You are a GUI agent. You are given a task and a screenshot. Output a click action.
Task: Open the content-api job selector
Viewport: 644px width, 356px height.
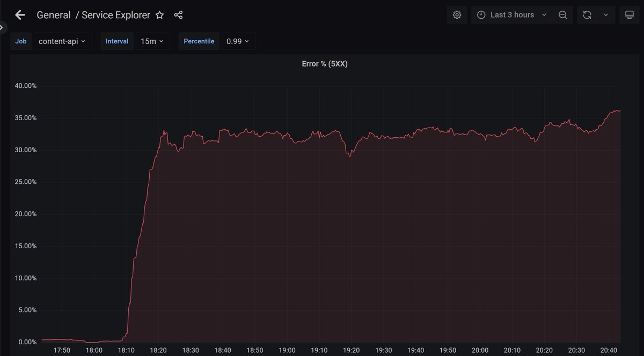point(61,41)
